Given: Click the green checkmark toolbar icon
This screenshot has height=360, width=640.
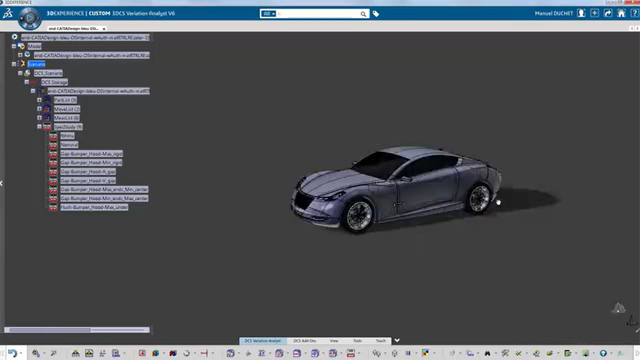Looking at the screenshot, I should pos(518,353).
